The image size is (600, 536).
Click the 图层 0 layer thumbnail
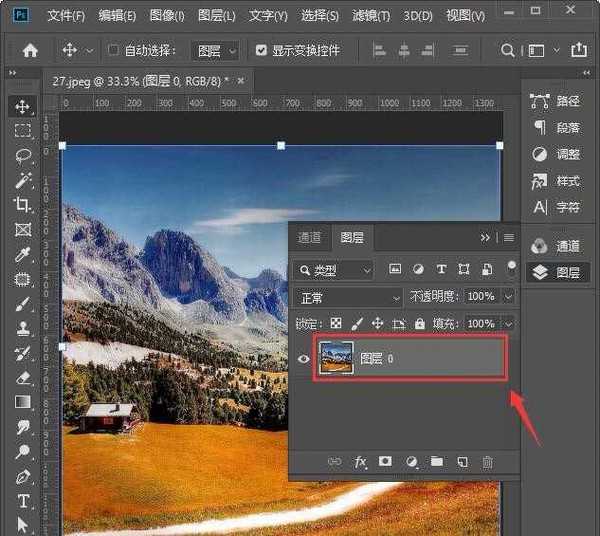coord(336,358)
